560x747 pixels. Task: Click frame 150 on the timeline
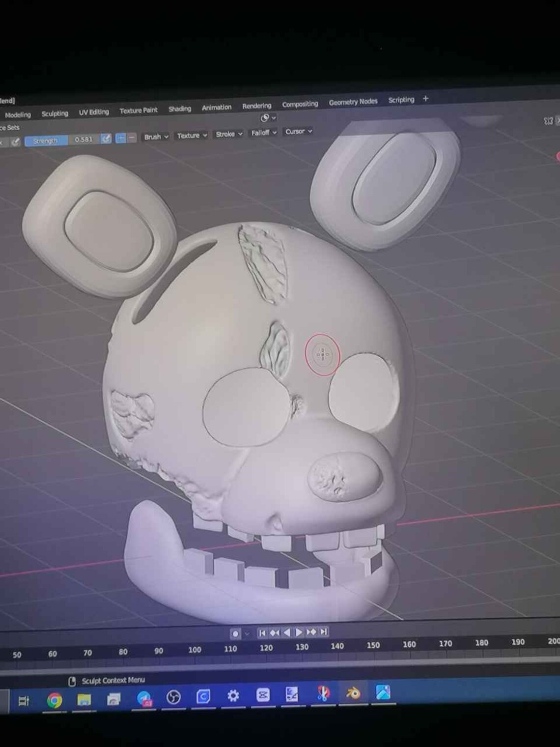click(373, 645)
